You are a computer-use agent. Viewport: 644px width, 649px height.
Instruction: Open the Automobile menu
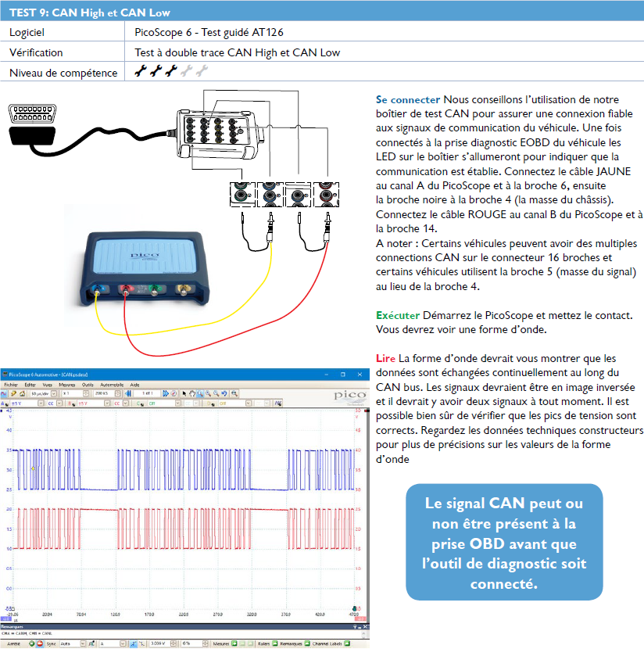[x=112, y=385]
